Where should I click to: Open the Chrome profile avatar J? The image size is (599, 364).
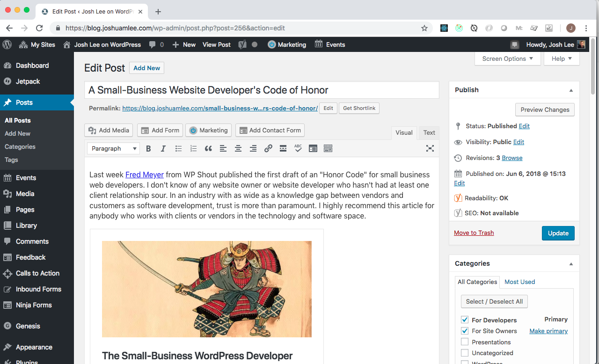[570, 28]
